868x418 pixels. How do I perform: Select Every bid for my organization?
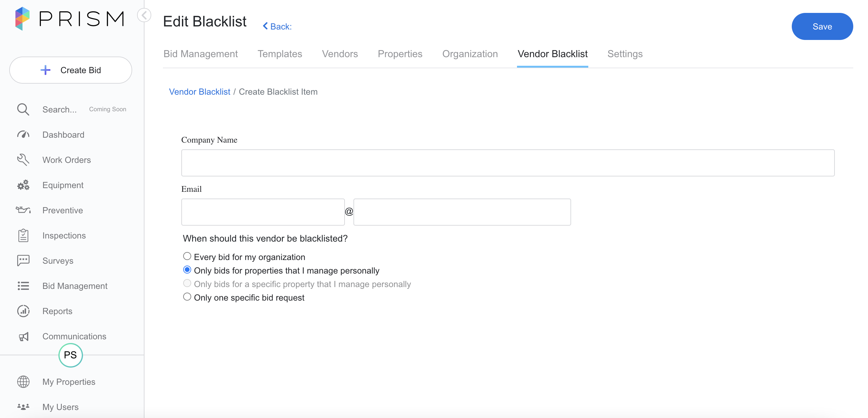(187, 256)
